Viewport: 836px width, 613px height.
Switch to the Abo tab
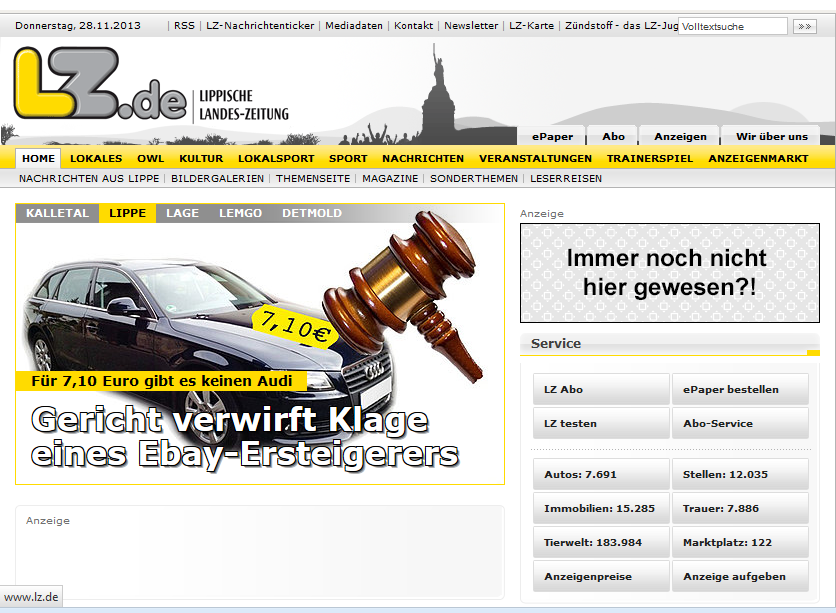614,136
